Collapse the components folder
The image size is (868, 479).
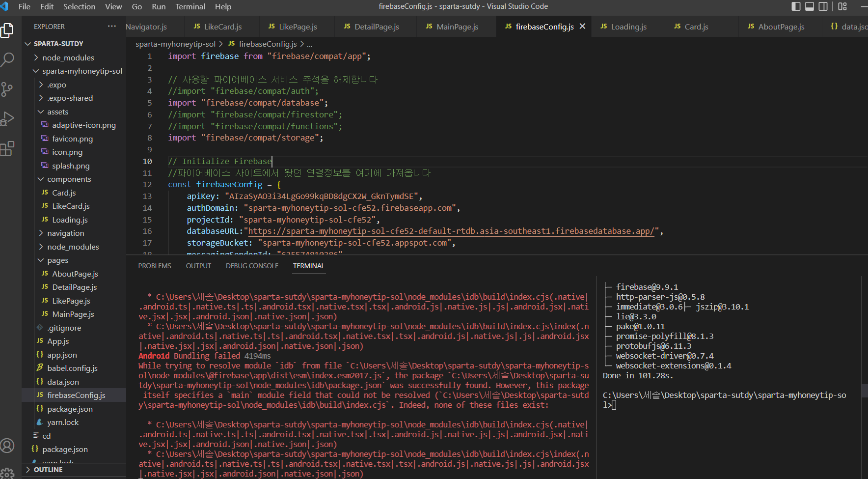tap(41, 179)
